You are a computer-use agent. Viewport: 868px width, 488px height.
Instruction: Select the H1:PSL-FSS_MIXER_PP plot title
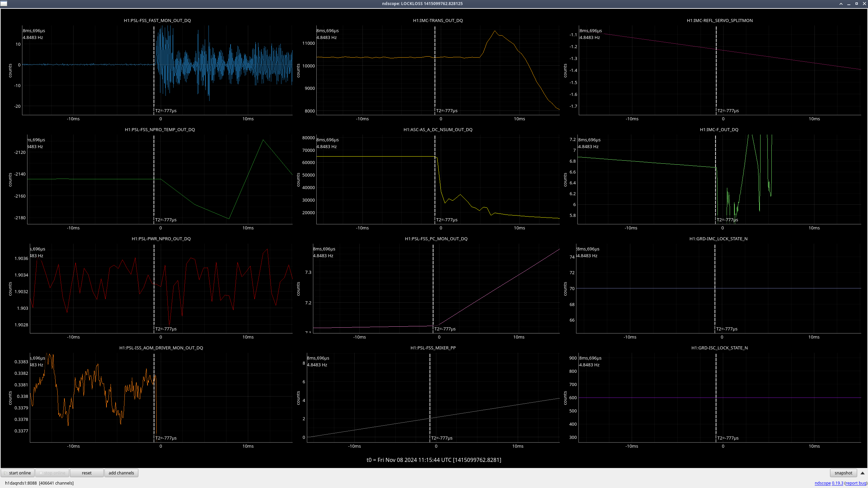tap(433, 348)
